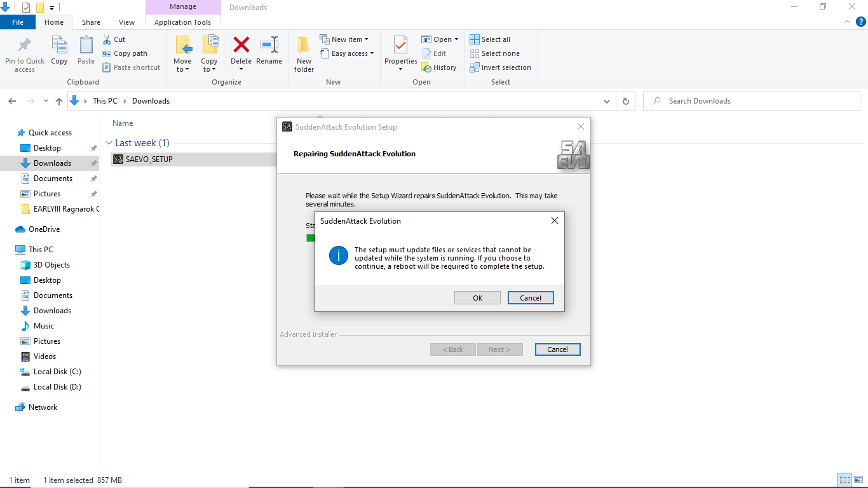Click the Copy icon in Clipboard group
This screenshot has width=868, height=488.
click(x=59, y=45)
